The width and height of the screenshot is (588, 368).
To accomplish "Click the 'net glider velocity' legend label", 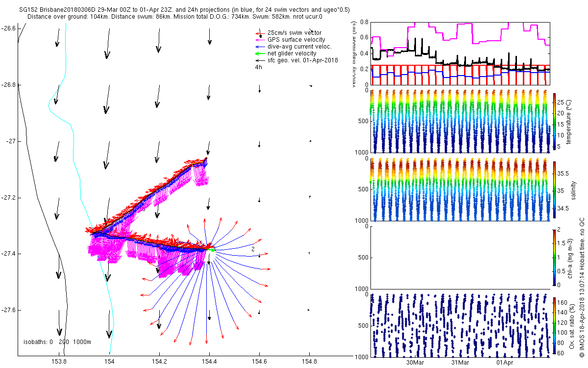I will click(292, 53).
